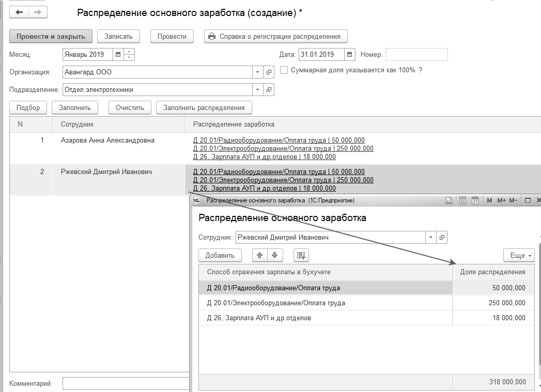The height and width of the screenshot is (392, 541).
Task: Click into the Дата field 31.01.2019
Action: click(x=321, y=54)
